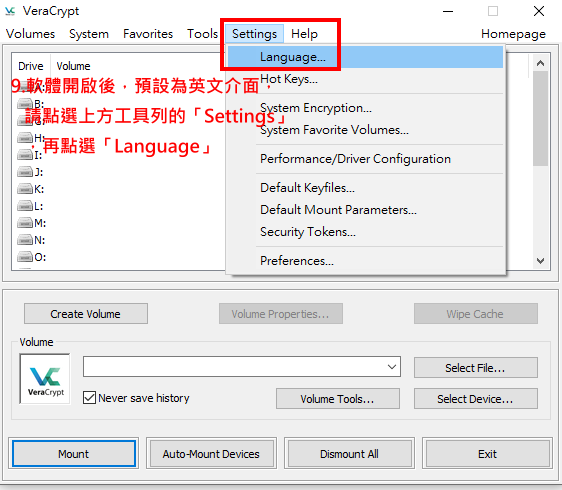The width and height of the screenshot is (562, 490).
Task: Toggle Never save history checkbox
Action: point(89,398)
